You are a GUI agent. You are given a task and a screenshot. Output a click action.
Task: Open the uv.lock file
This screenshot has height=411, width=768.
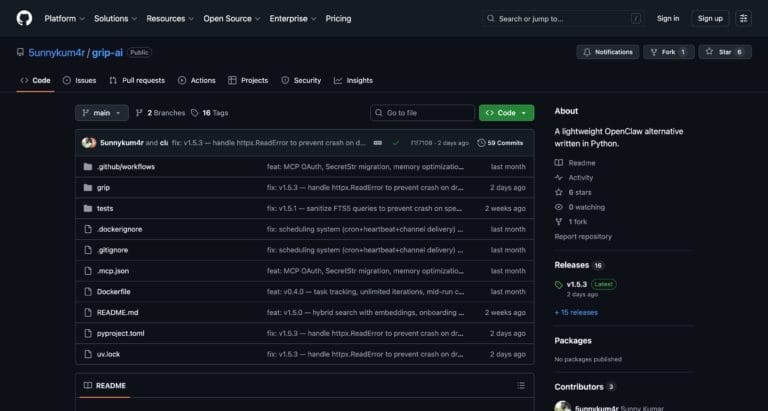(x=108, y=354)
